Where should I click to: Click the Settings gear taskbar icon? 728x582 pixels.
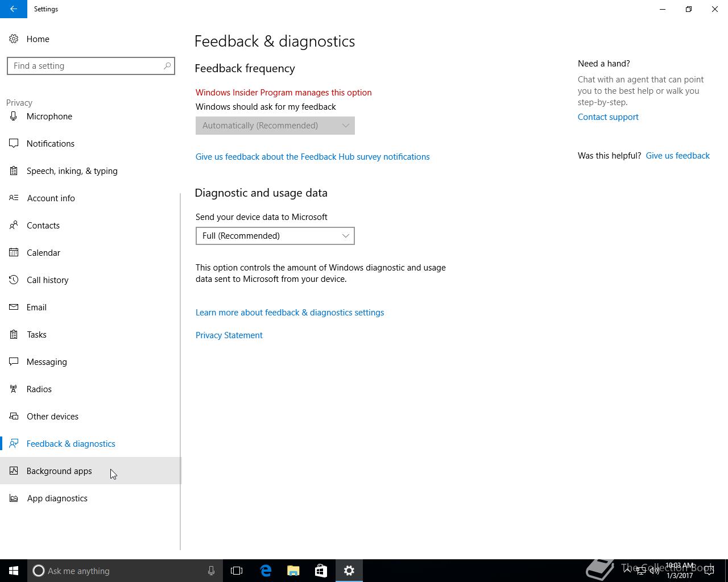coord(349,571)
